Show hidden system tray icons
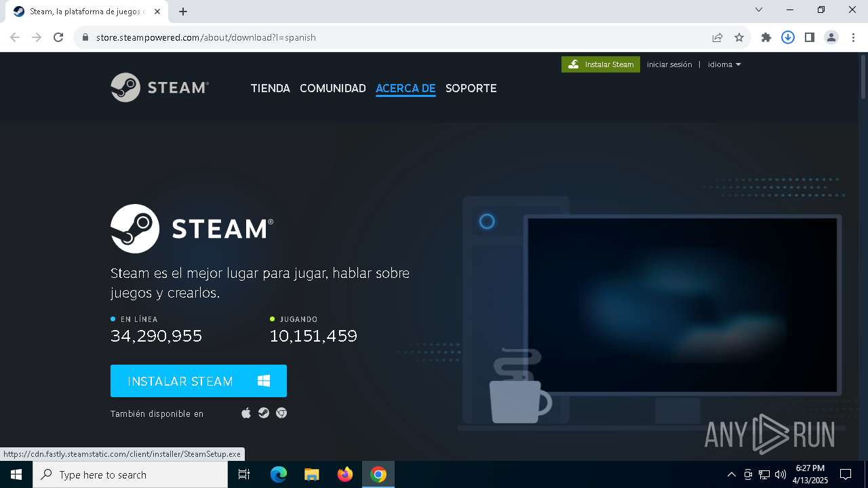 731,474
